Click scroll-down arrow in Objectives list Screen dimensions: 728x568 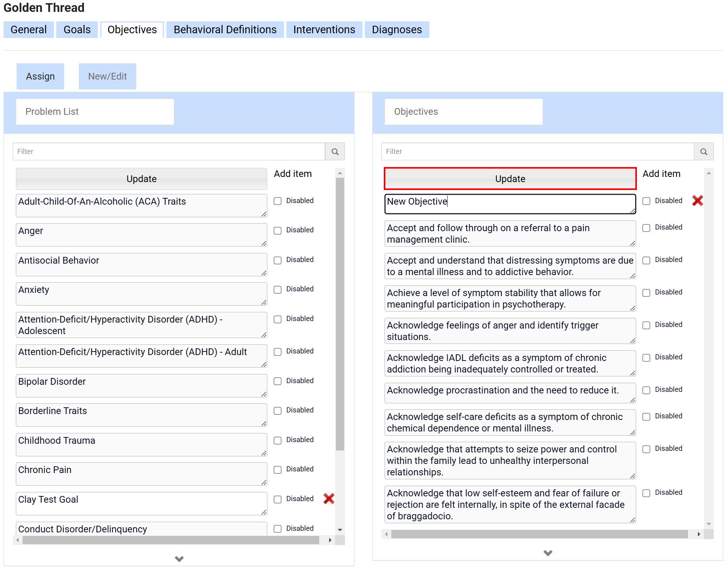coord(709,524)
